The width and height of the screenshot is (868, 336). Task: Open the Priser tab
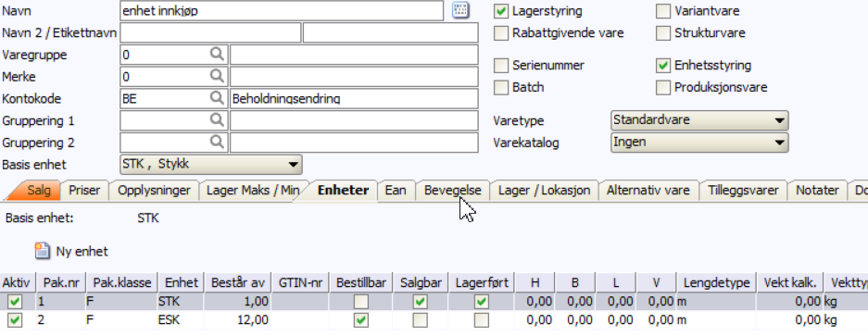84,191
